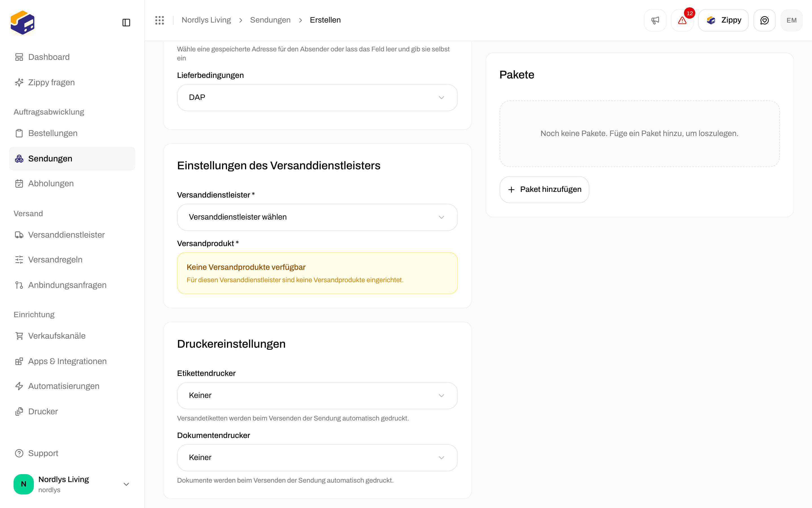The width and height of the screenshot is (812, 508).
Task: Click the app logo in sidebar
Action: pyautogui.click(x=23, y=23)
